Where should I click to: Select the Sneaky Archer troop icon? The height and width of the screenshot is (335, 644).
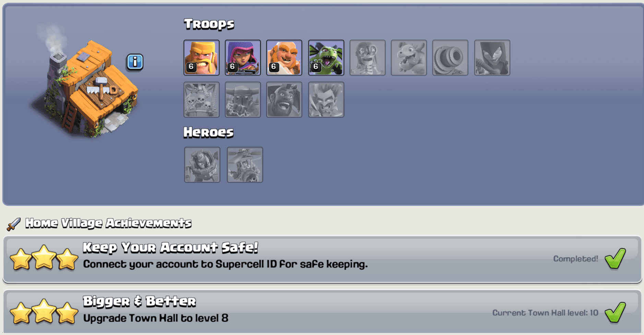[x=243, y=58]
